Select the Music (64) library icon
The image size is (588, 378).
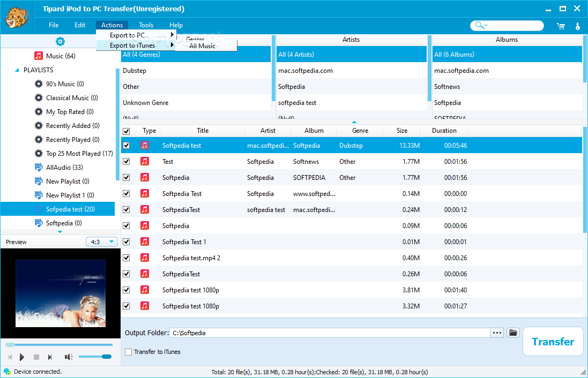point(38,56)
